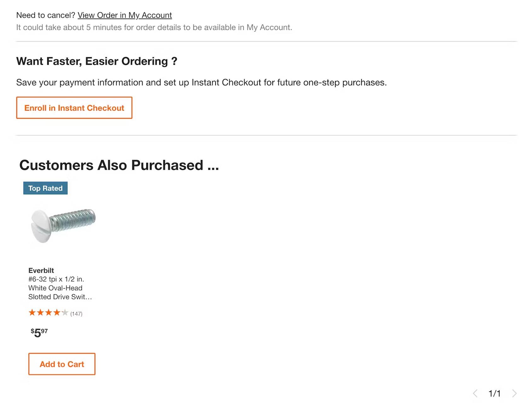532x413 pixels.
Task: Click the "Need to cancel?" notice text
Action: tap(46, 15)
